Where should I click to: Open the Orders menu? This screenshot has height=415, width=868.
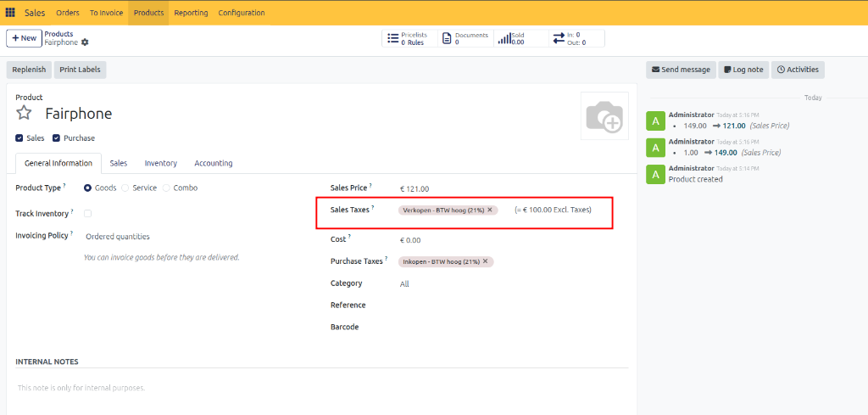click(x=68, y=12)
